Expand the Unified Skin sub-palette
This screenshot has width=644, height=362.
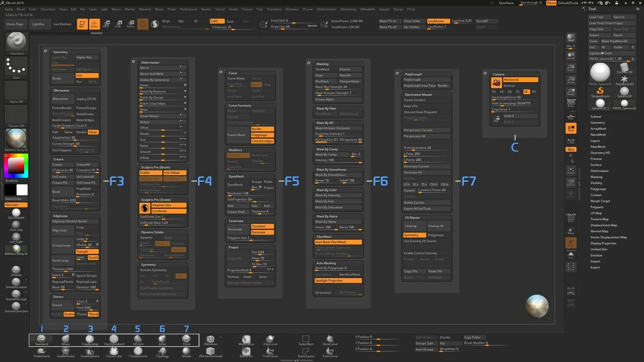point(599,249)
